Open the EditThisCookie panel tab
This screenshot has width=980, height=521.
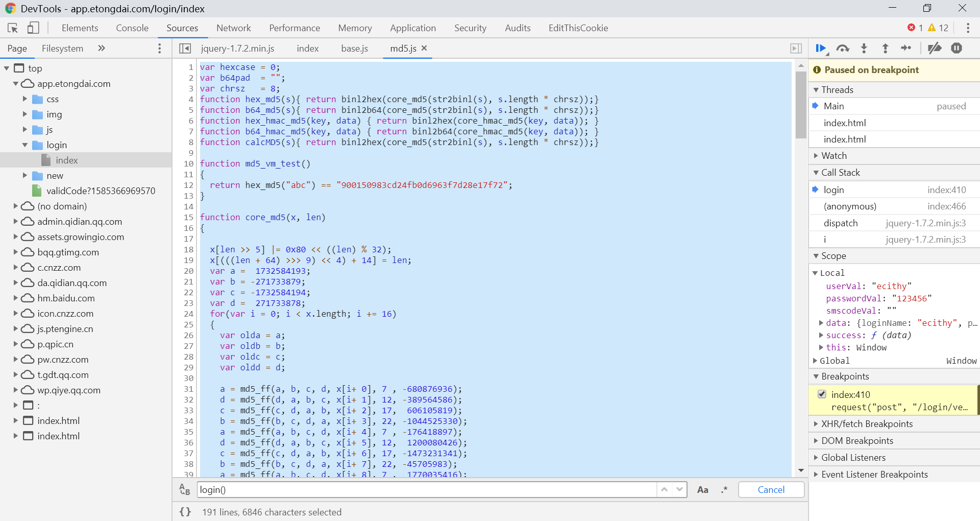(x=578, y=28)
